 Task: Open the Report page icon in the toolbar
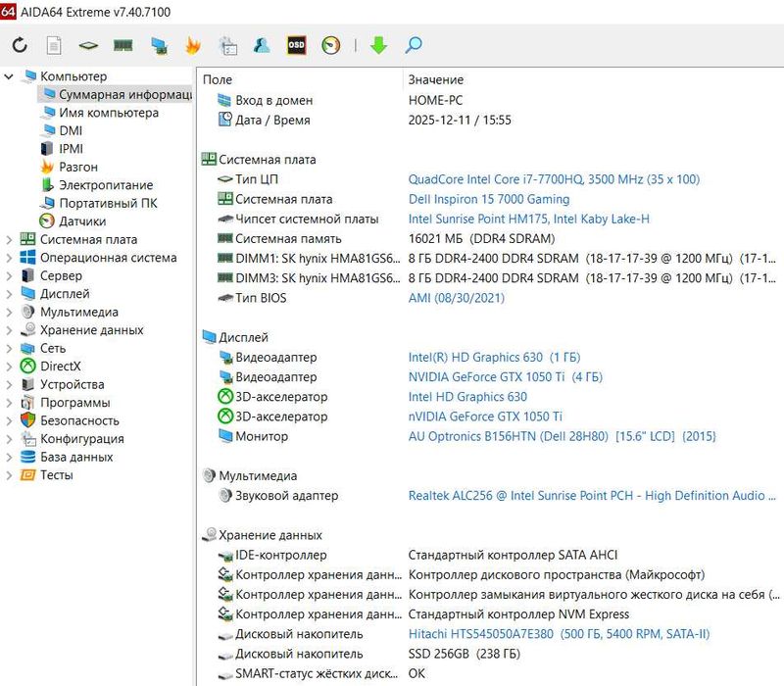click(54, 45)
